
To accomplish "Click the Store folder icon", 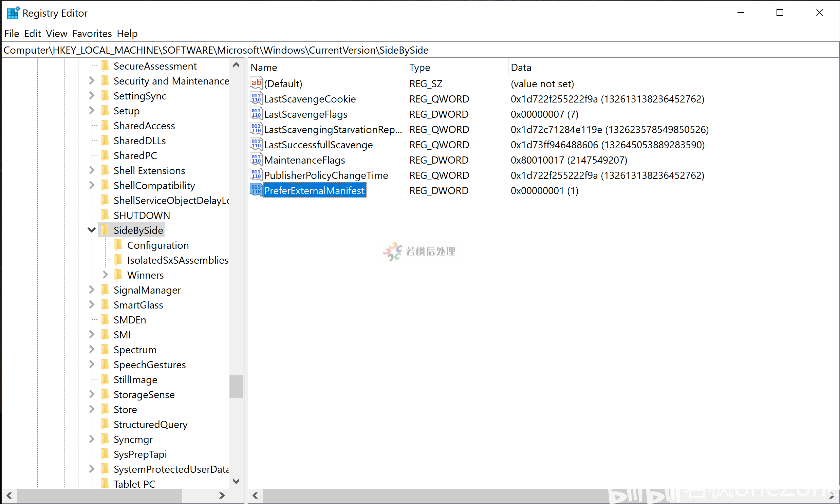I will (105, 409).
